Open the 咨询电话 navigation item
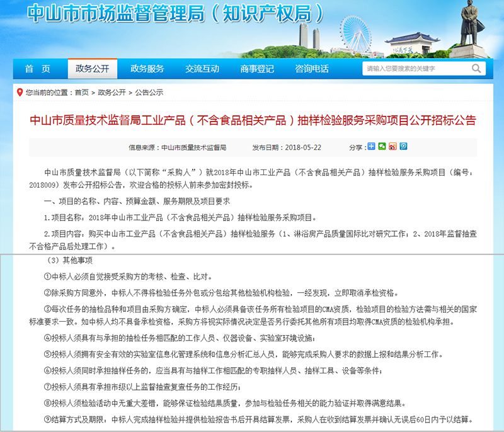Viewport: 504px width, 432px height. [x=311, y=69]
